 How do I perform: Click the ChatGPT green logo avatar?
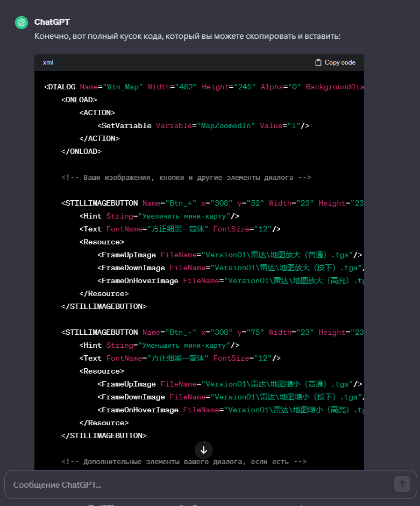[x=22, y=23]
